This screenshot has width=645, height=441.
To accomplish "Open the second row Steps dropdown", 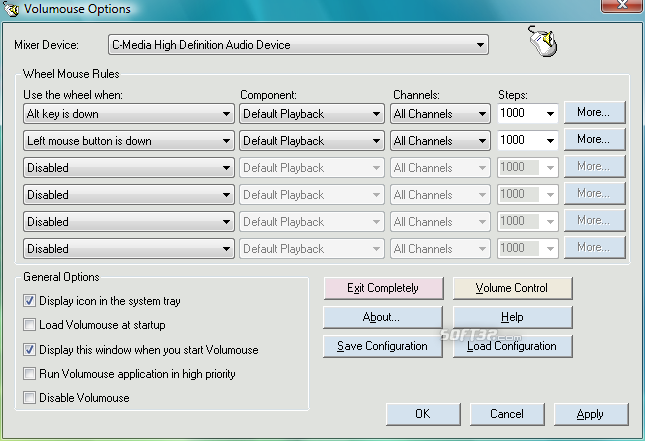I will tap(550, 141).
